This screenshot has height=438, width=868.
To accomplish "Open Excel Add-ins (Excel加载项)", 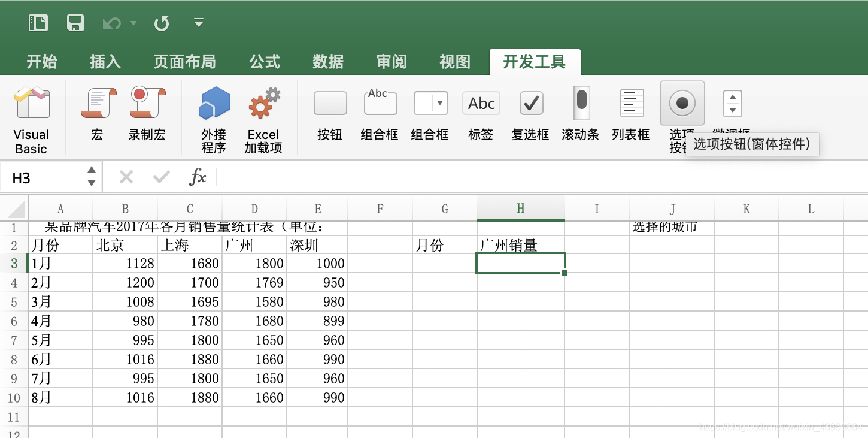I will [263, 119].
